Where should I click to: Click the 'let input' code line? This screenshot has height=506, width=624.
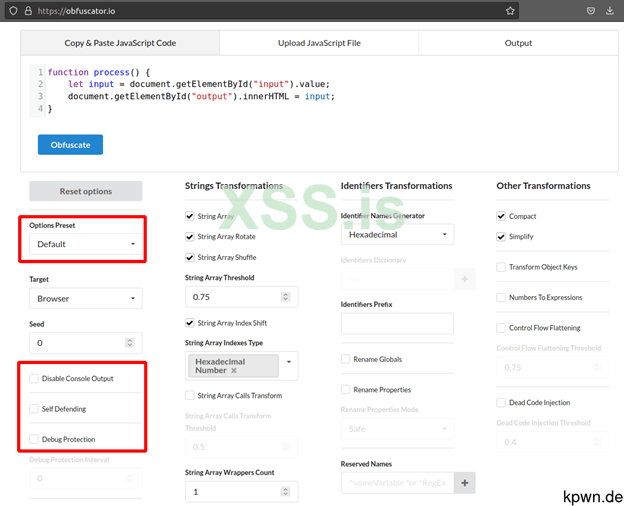(x=199, y=84)
